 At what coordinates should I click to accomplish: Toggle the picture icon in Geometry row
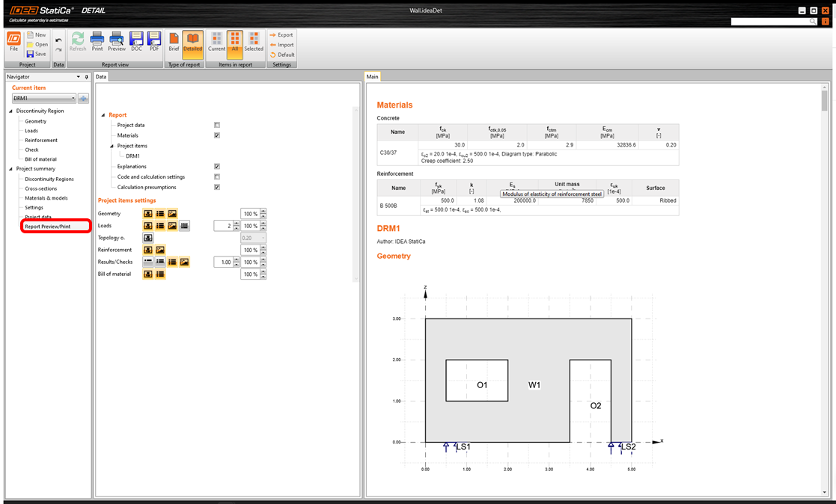click(x=172, y=214)
